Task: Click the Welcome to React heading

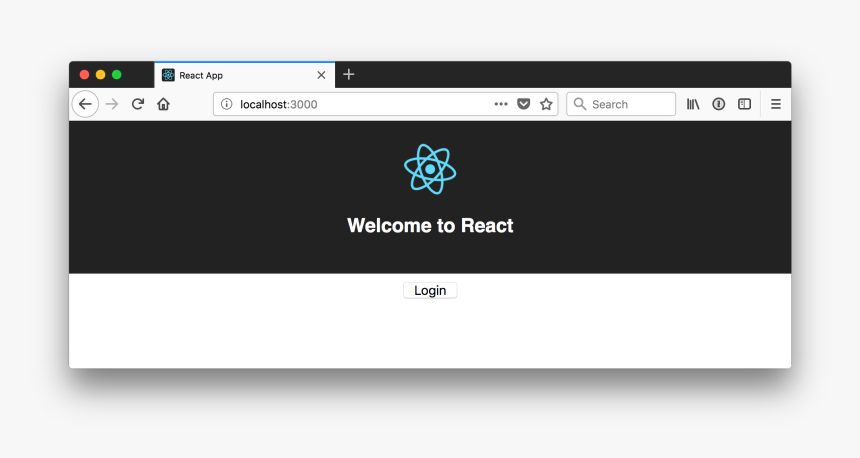Action: pos(430,225)
